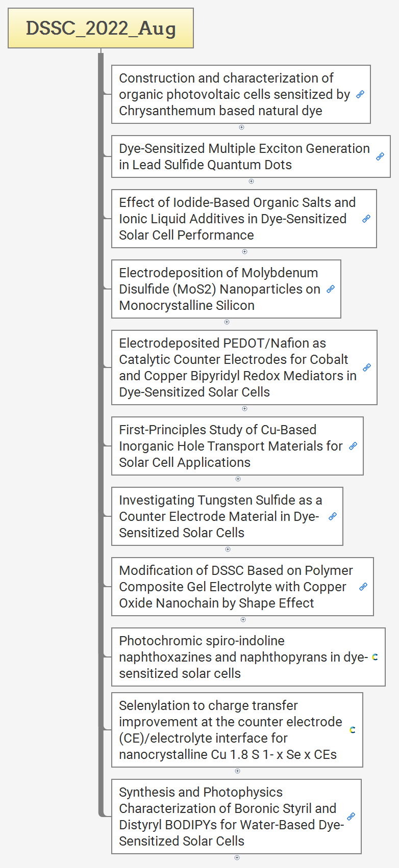Image resolution: width=399 pixels, height=868 pixels.
Task: Click loading icon on Photochromic spiro-indoline node
Action: [375, 657]
